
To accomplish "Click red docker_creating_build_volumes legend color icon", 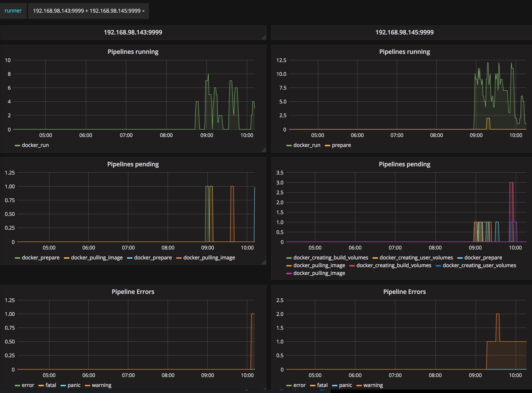I will pyautogui.click(x=352, y=266).
